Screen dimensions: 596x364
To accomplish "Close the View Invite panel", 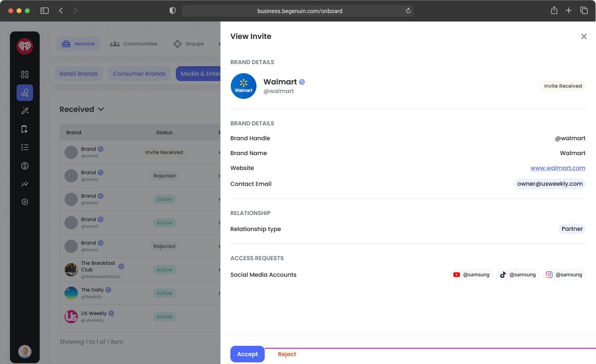I will click(584, 36).
